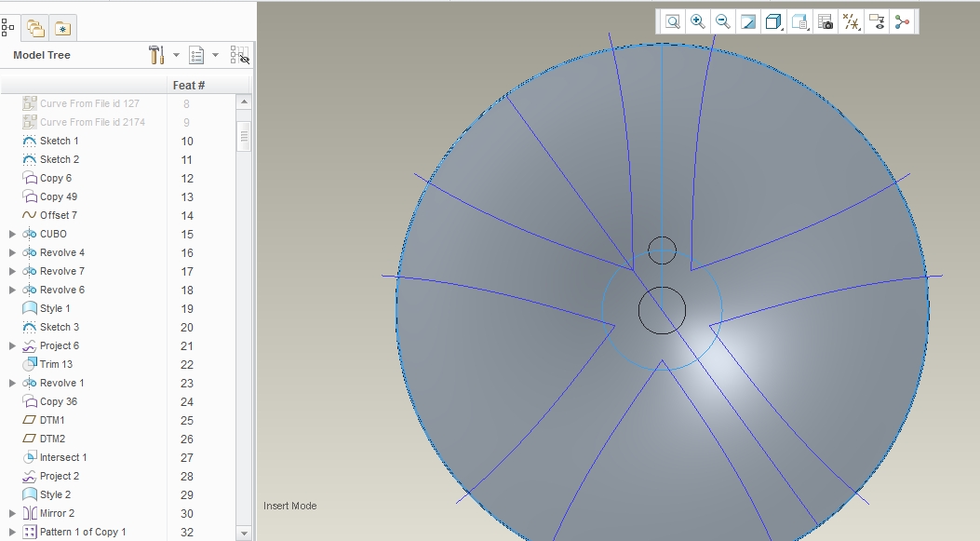Select the Revolve 4 tree label
Screen dimensions: 980x541
61,252
